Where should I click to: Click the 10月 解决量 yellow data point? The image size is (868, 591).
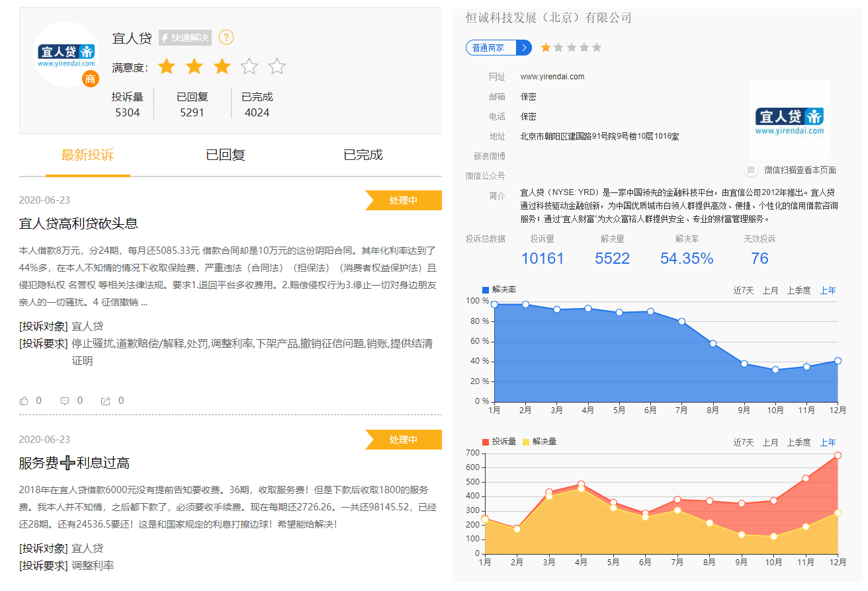tap(775, 536)
